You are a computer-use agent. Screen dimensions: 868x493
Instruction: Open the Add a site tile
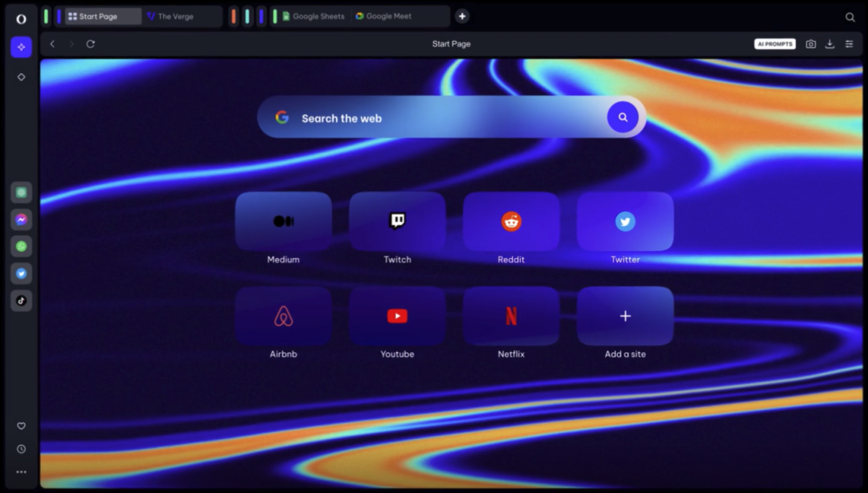point(625,316)
